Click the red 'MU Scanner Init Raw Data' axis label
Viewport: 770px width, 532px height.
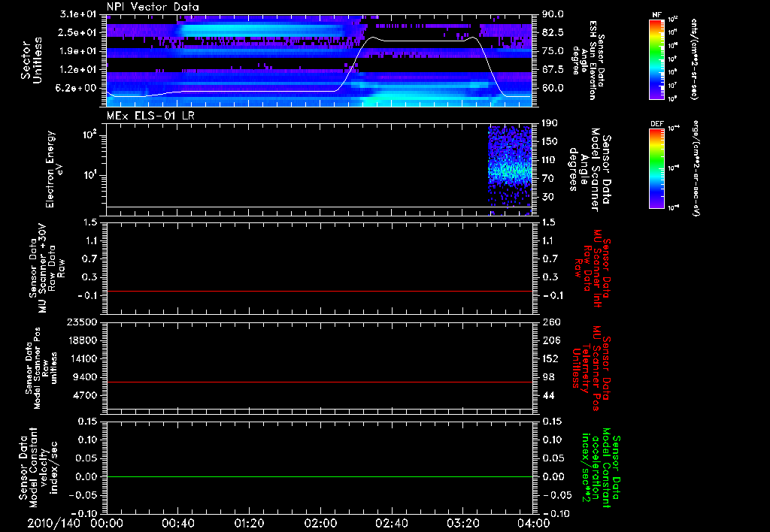[591, 268]
